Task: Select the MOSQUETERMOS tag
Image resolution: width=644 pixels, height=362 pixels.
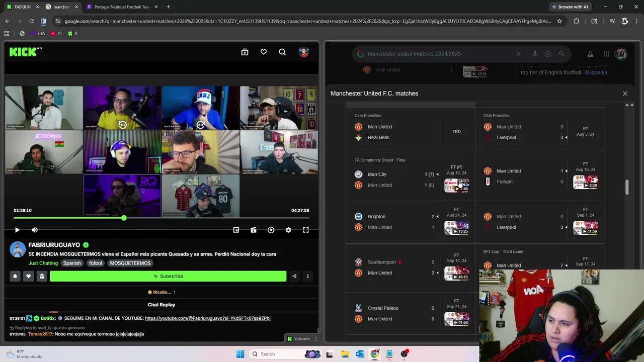Action: tap(130, 263)
